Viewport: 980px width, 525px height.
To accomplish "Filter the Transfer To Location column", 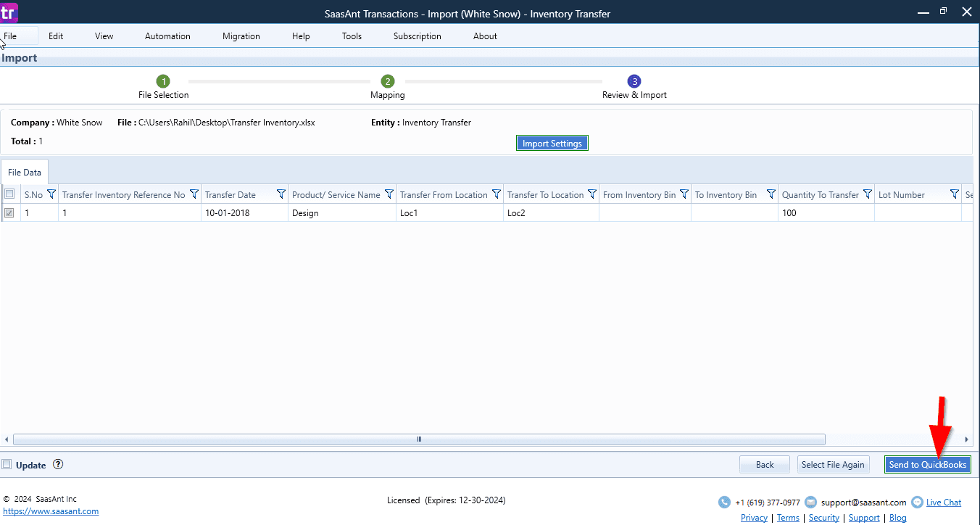I will click(591, 194).
